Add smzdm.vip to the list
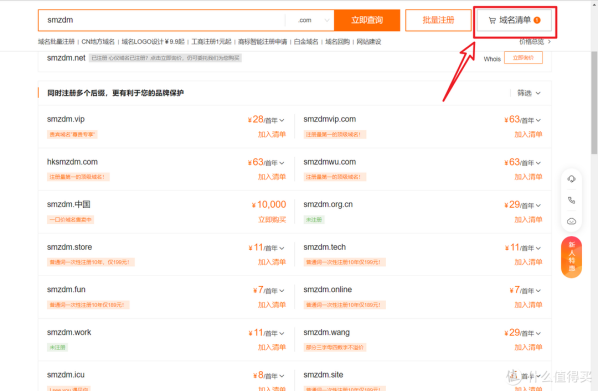Image resolution: width=598 pixels, height=392 pixels. (272, 134)
